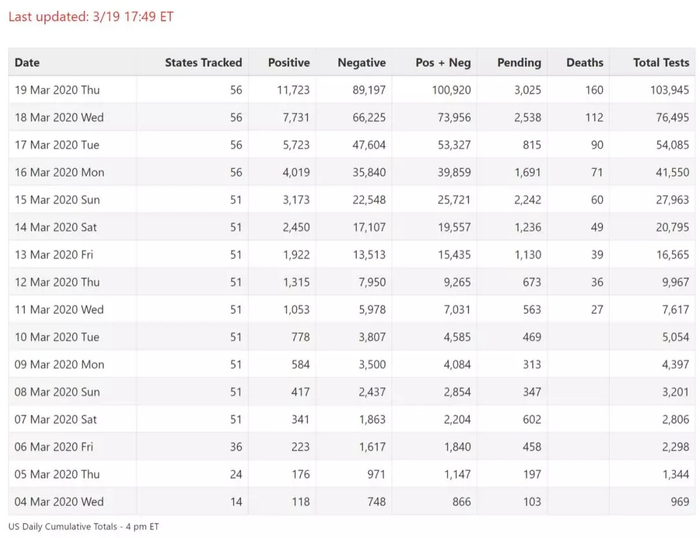
Task: Click the Last updated timestamp text
Action: (x=91, y=17)
